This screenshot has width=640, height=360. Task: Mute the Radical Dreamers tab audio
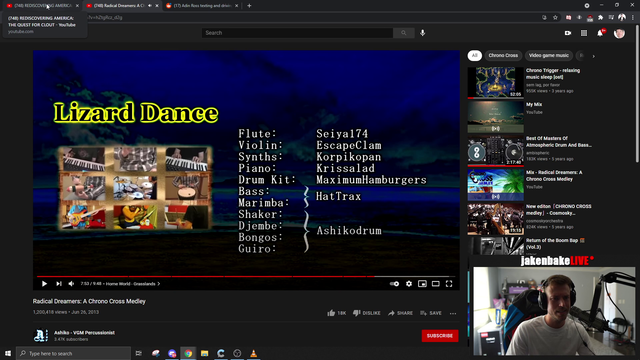[150, 6]
